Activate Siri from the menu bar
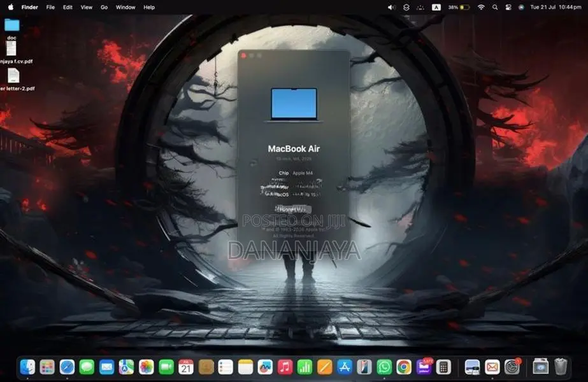The height and width of the screenshot is (382, 588). point(521,7)
